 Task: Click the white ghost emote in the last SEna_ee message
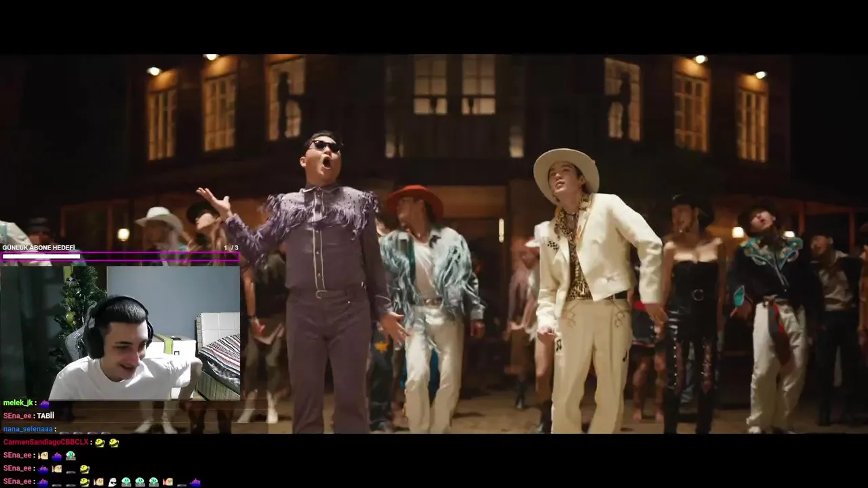tap(113, 482)
